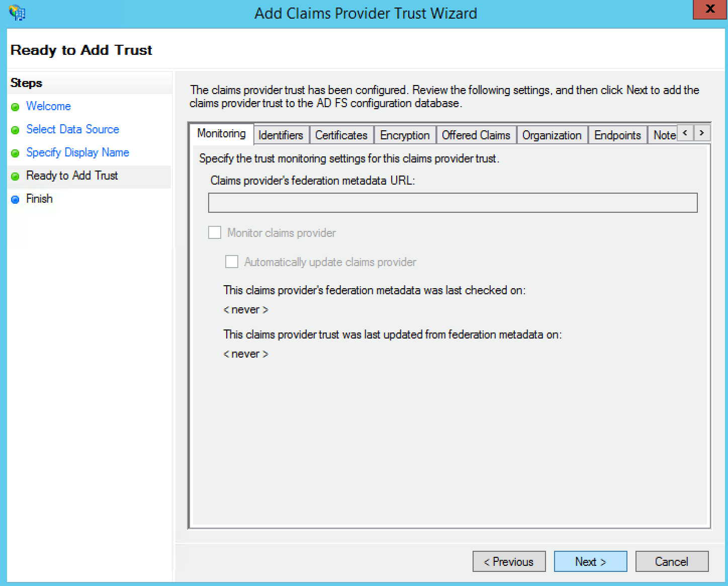
Task: Go to the Welcome step link
Action: [48, 106]
